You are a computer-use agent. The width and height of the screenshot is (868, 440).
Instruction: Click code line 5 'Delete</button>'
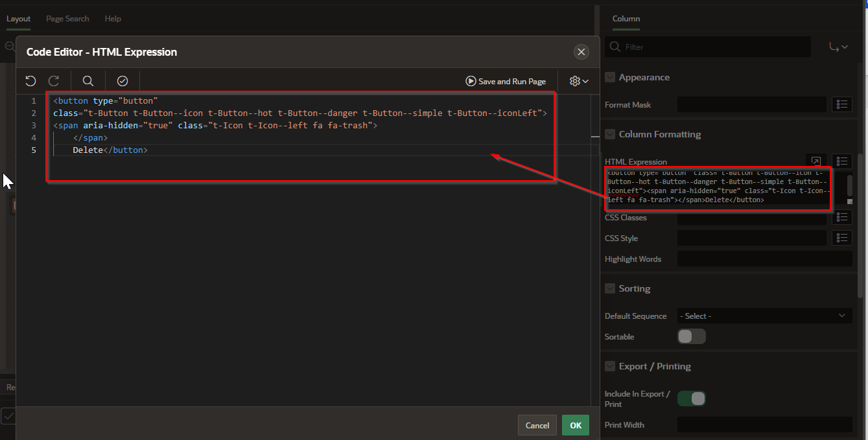point(110,150)
